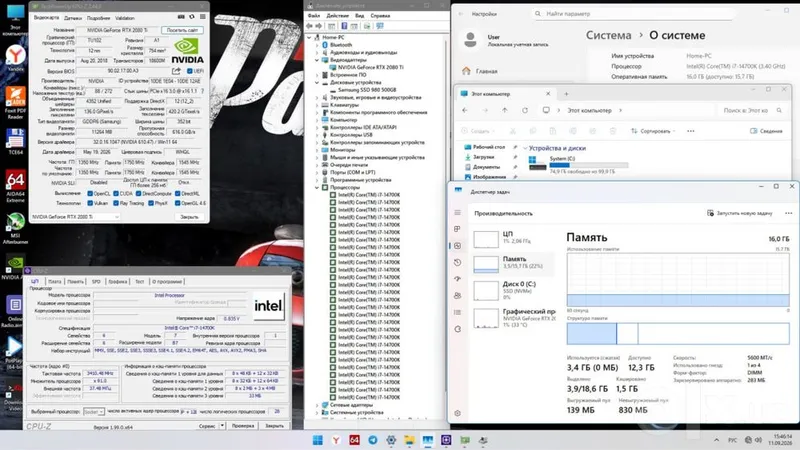
Task: Switch to the Датчики tab in GPU-Z
Action: click(73, 18)
